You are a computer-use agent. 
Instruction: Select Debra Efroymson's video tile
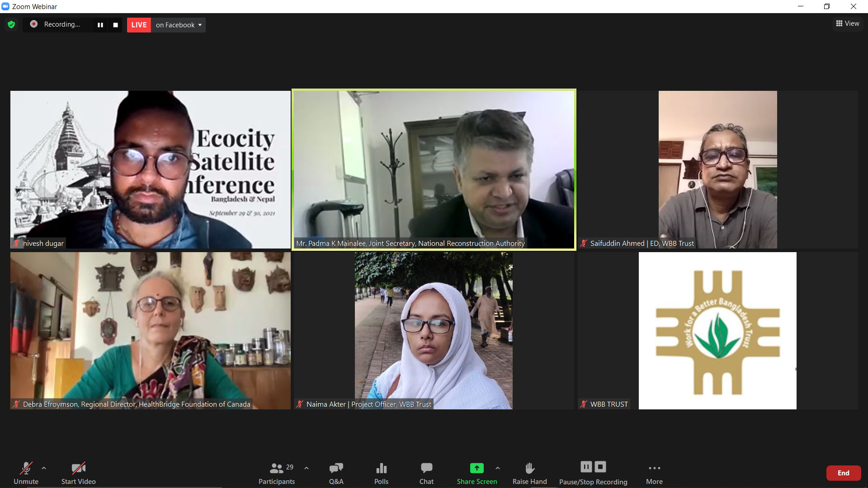[150, 330]
